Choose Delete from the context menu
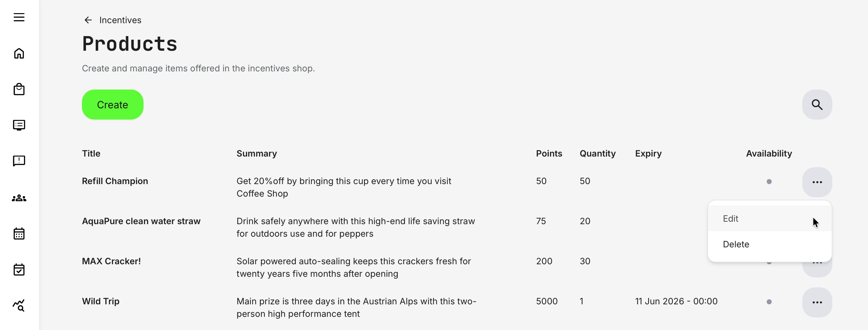The image size is (868, 330). (736, 244)
